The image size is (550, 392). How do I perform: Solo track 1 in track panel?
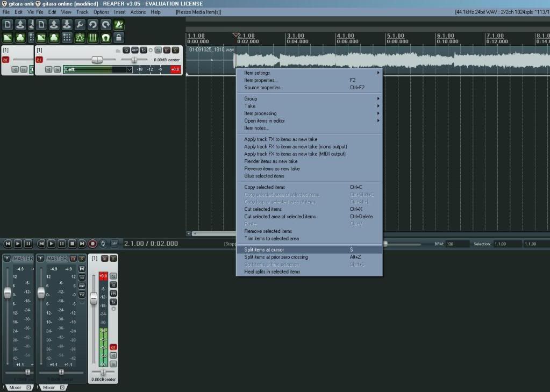click(x=175, y=50)
